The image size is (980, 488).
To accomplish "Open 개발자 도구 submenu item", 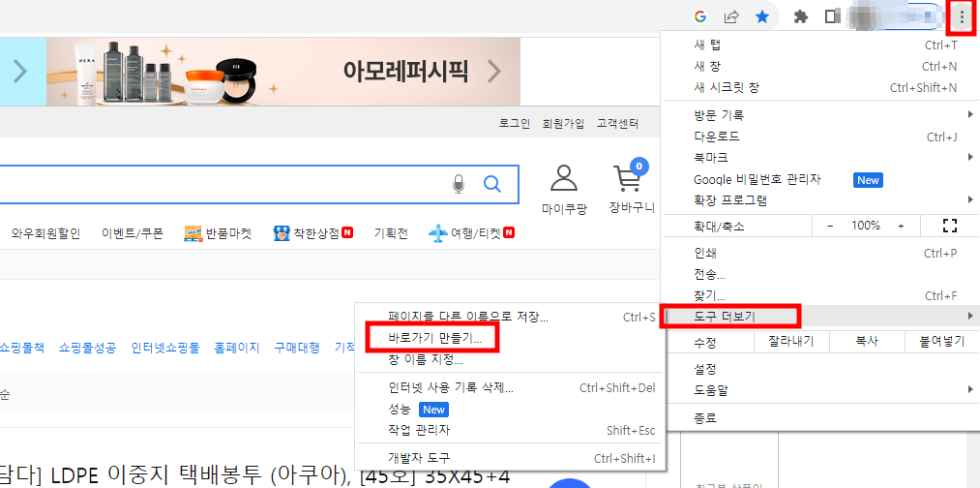I will click(511, 458).
